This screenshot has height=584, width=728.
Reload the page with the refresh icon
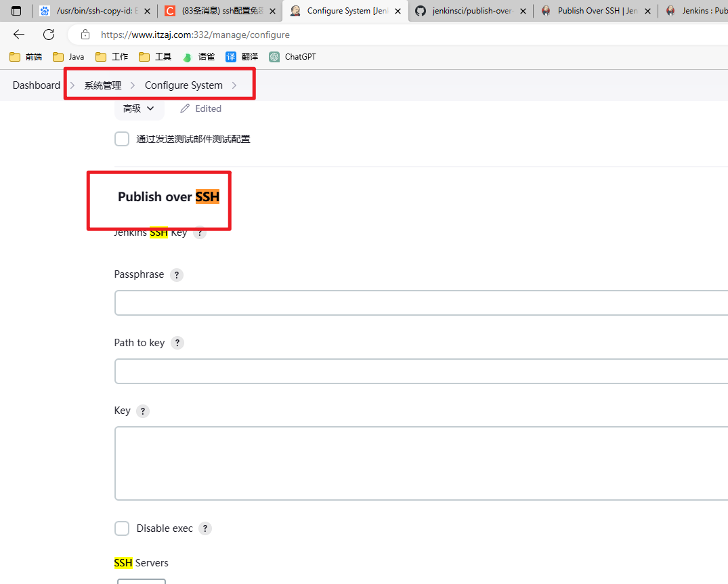[x=49, y=35]
